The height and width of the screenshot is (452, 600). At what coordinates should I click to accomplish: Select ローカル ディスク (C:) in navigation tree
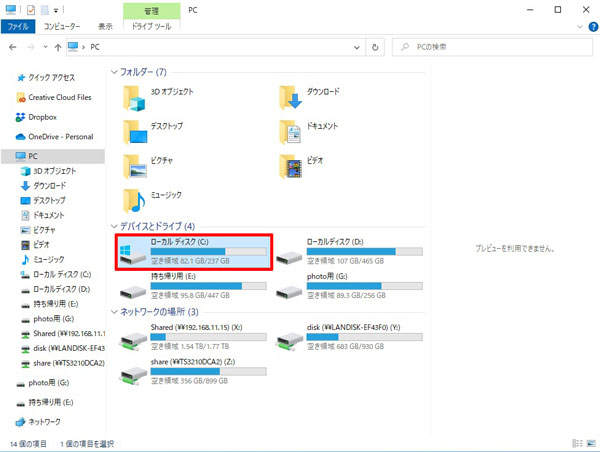[x=55, y=274]
